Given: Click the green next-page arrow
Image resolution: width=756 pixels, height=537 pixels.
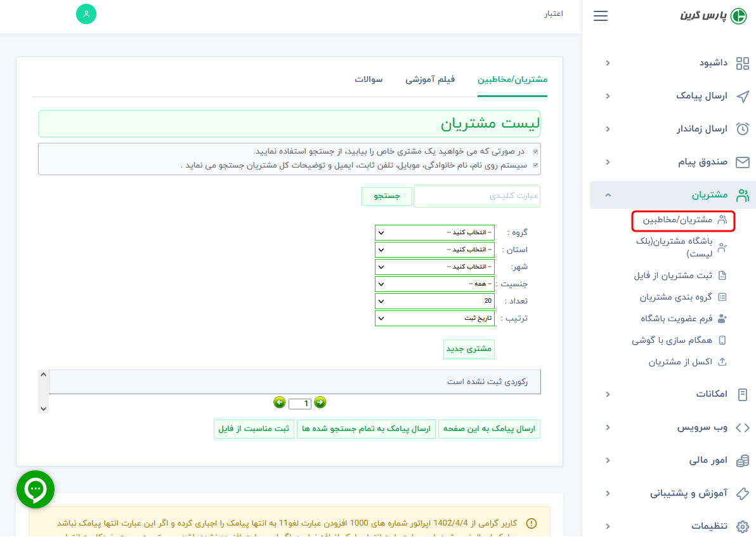Looking at the screenshot, I should (x=320, y=402).
